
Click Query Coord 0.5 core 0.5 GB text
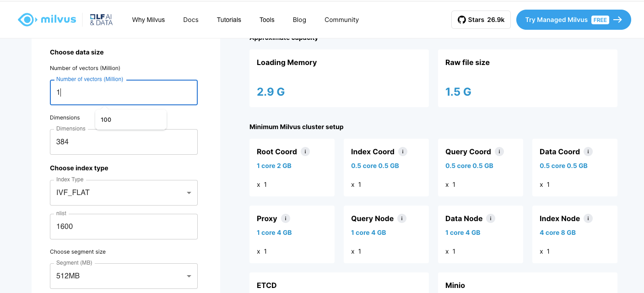469,166
